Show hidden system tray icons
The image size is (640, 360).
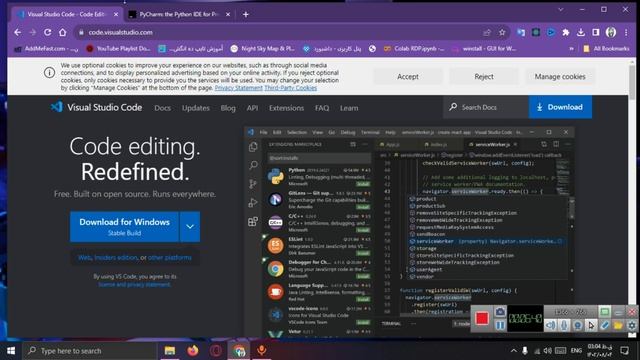click(513, 351)
